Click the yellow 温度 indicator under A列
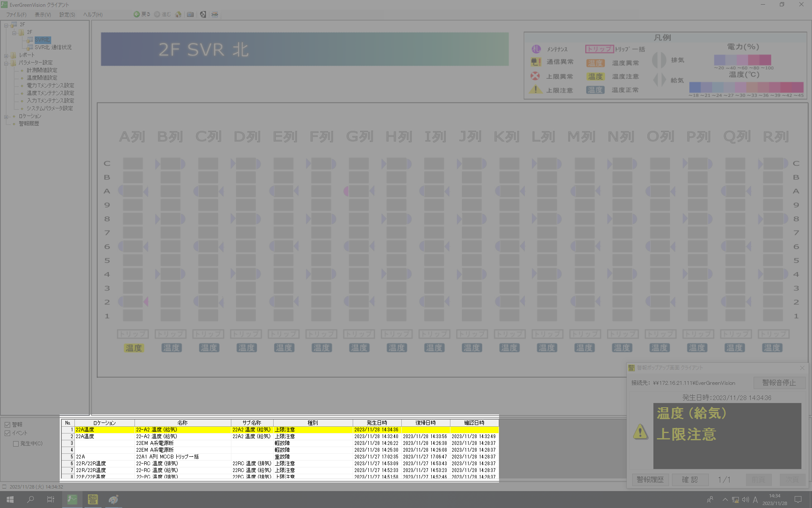The width and height of the screenshot is (812, 508). click(x=134, y=348)
